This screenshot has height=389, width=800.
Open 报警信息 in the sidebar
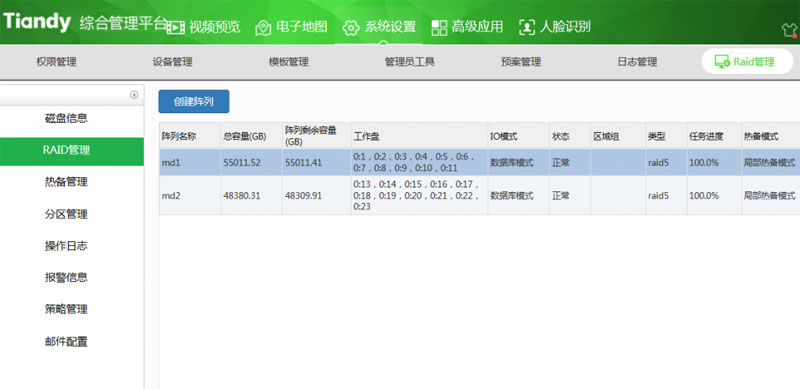(x=66, y=278)
